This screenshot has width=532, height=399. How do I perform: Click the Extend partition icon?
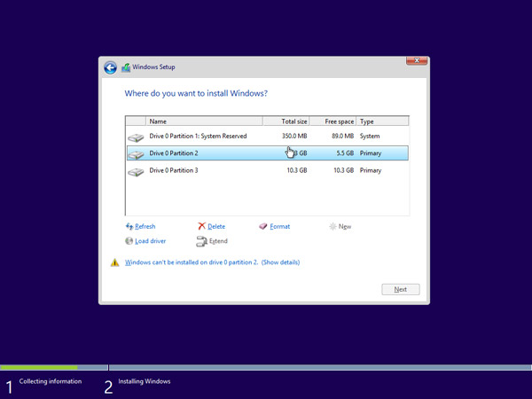(x=202, y=241)
